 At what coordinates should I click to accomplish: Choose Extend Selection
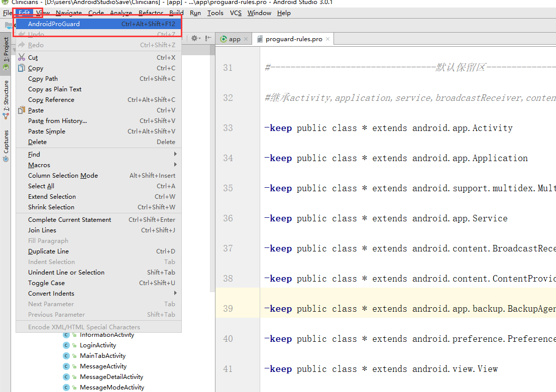(98, 196)
